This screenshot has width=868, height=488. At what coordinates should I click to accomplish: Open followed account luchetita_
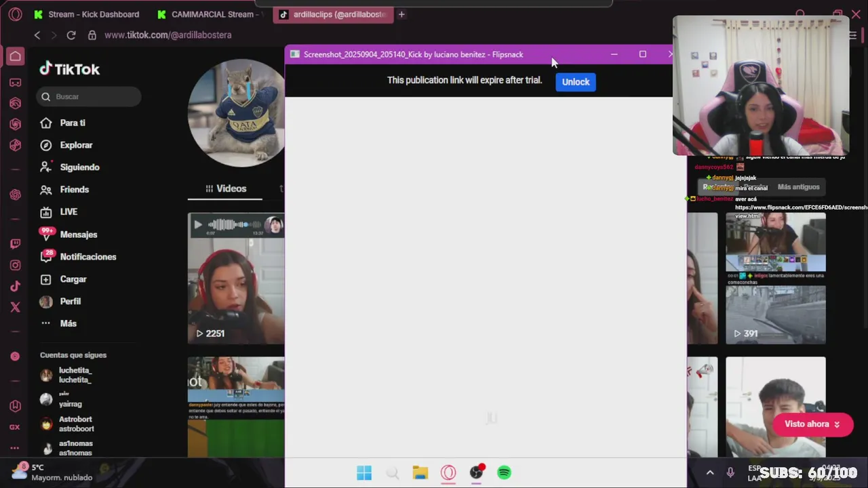66,375
